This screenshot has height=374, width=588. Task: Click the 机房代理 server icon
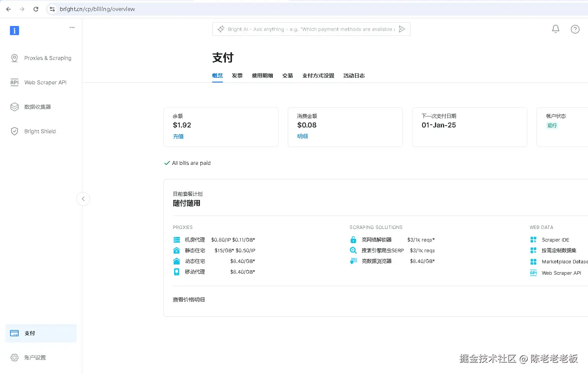tap(177, 240)
